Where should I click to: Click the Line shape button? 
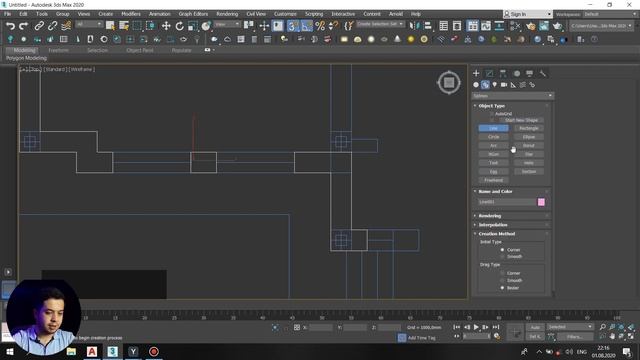click(x=493, y=129)
